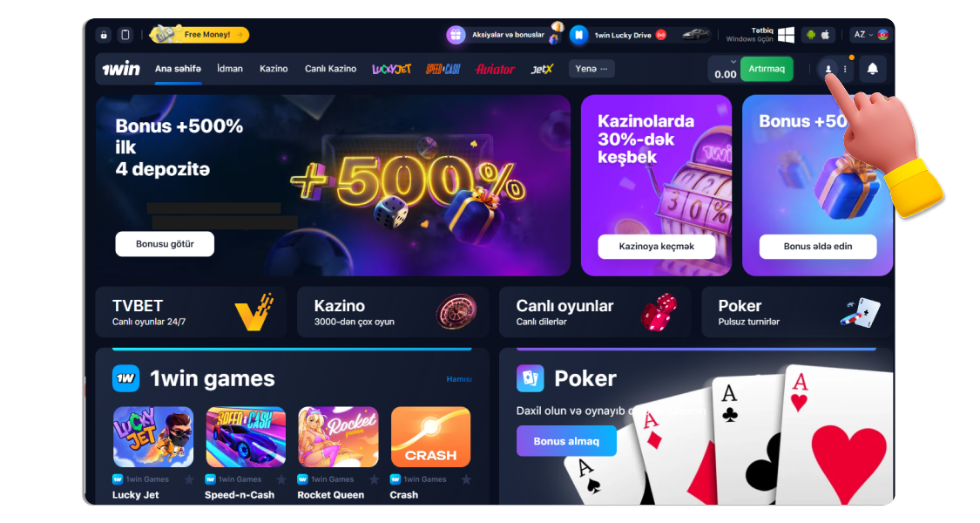
Task: Favorite Lucky Jet with star icon
Action: 189,479
